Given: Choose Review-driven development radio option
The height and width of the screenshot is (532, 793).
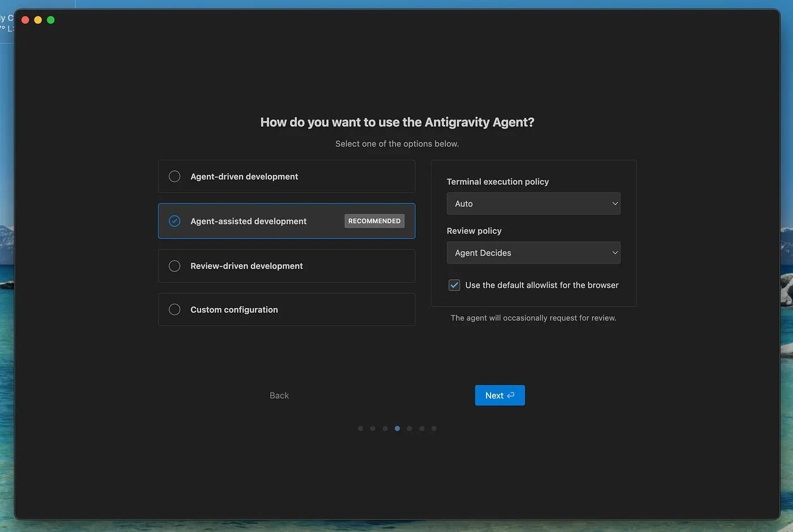Looking at the screenshot, I should click(x=174, y=266).
